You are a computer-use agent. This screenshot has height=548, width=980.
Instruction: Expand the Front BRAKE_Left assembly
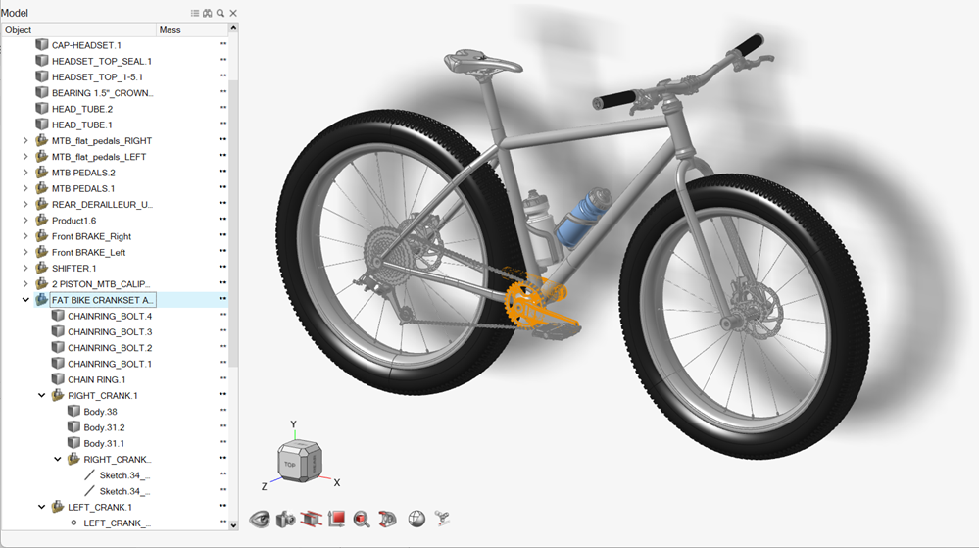pos(25,252)
